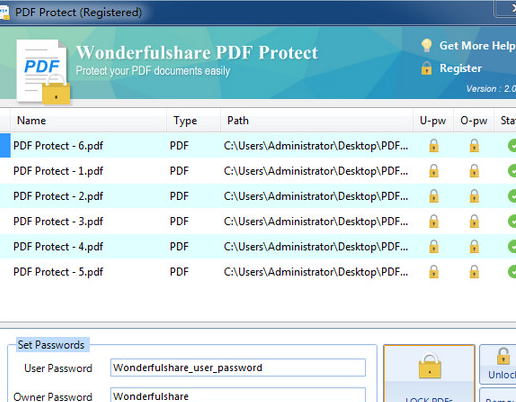Sort list by the Name column header
The height and width of the screenshot is (402, 516).
(x=88, y=120)
